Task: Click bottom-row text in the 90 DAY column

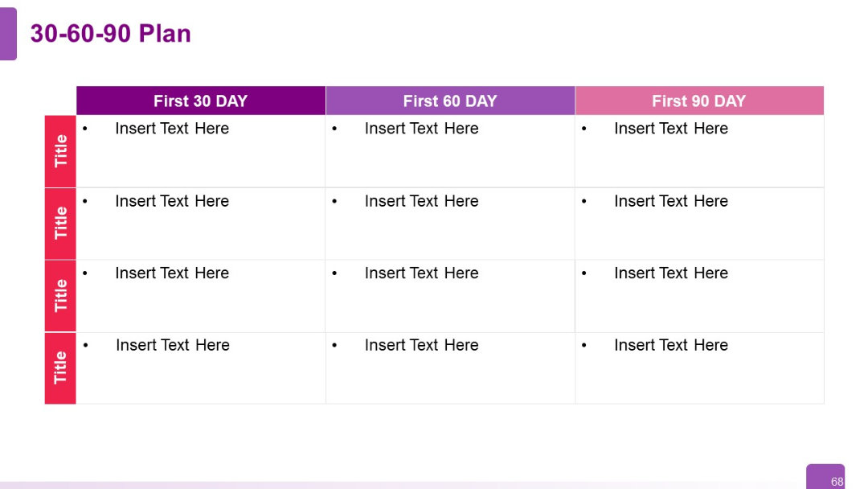Action: click(670, 345)
